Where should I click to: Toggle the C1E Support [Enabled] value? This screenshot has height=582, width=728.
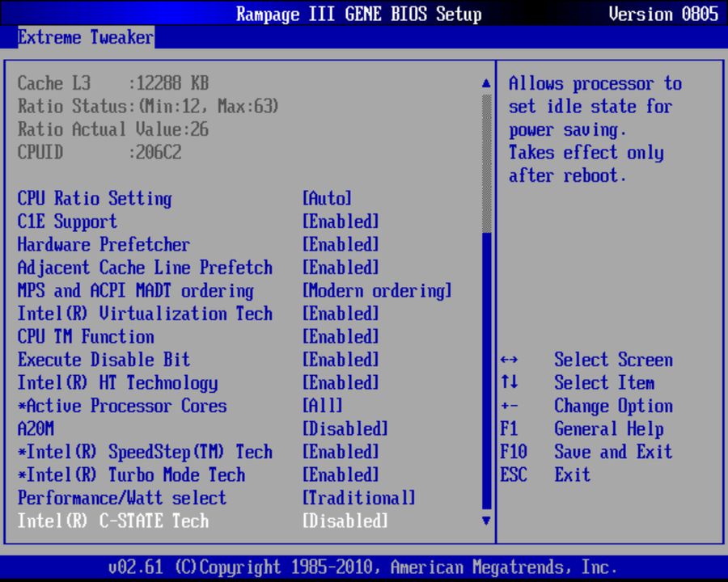pyautogui.click(x=341, y=221)
